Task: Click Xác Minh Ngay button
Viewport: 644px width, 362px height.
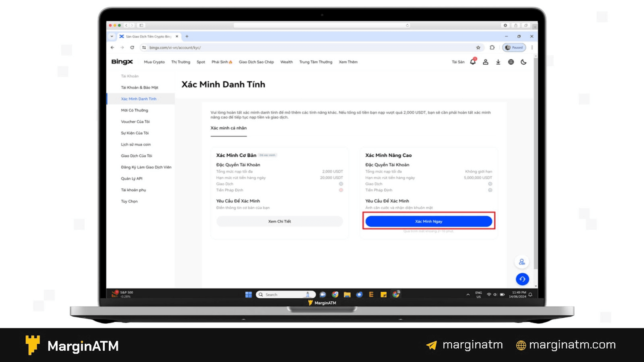Action: click(x=429, y=221)
